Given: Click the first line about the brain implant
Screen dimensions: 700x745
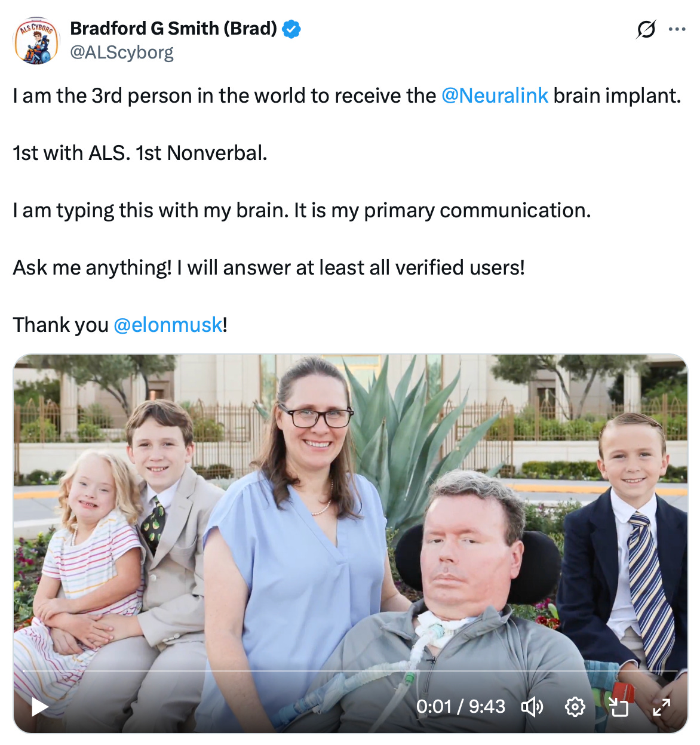Looking at the screenshot, I should tap(347, 96).
